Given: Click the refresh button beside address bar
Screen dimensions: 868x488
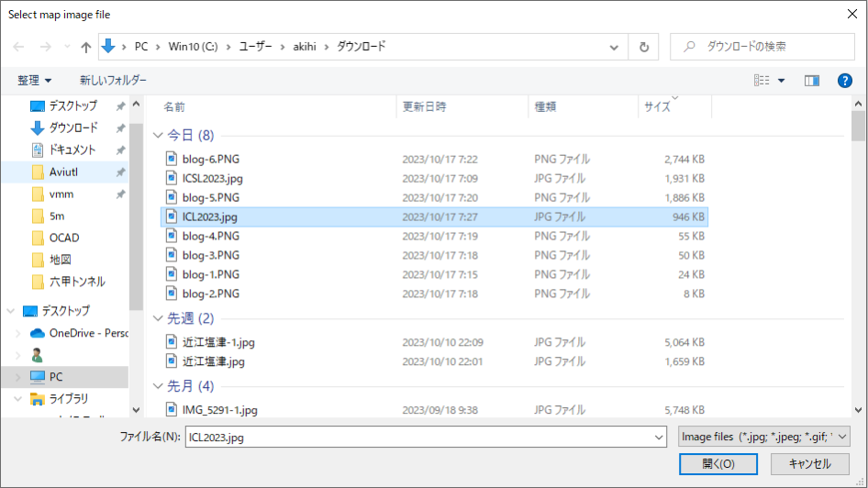Looking at the screenshot, I should click(x=644, y=47).
